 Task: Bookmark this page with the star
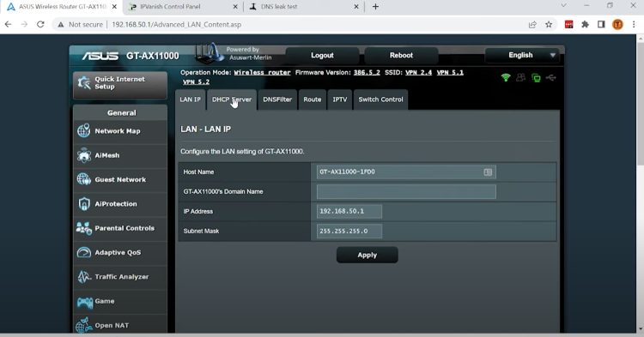[549, 25]
